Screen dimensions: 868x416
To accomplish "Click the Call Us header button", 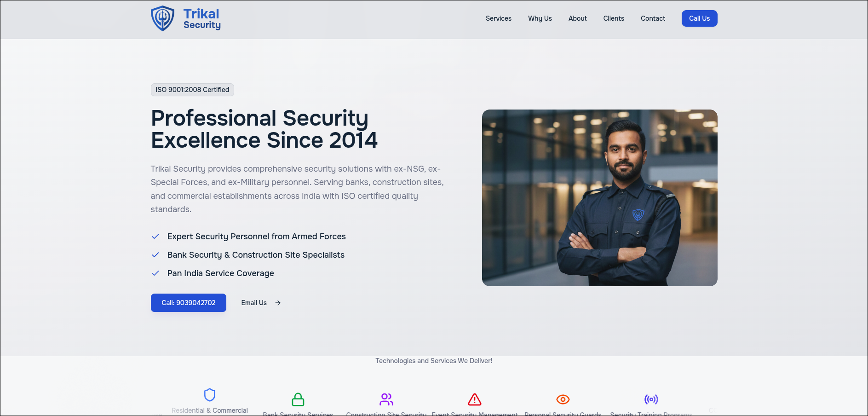I will [x=700, y=18].
